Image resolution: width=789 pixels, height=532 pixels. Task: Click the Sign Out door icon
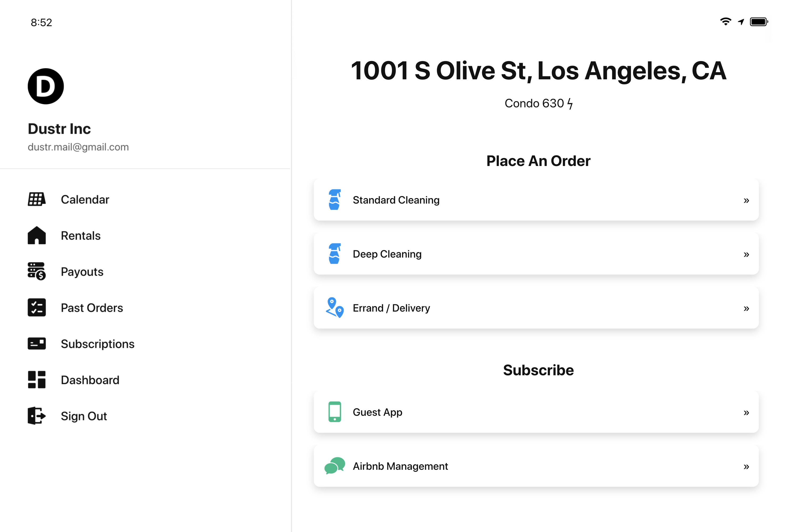click(x=37, y=415)
